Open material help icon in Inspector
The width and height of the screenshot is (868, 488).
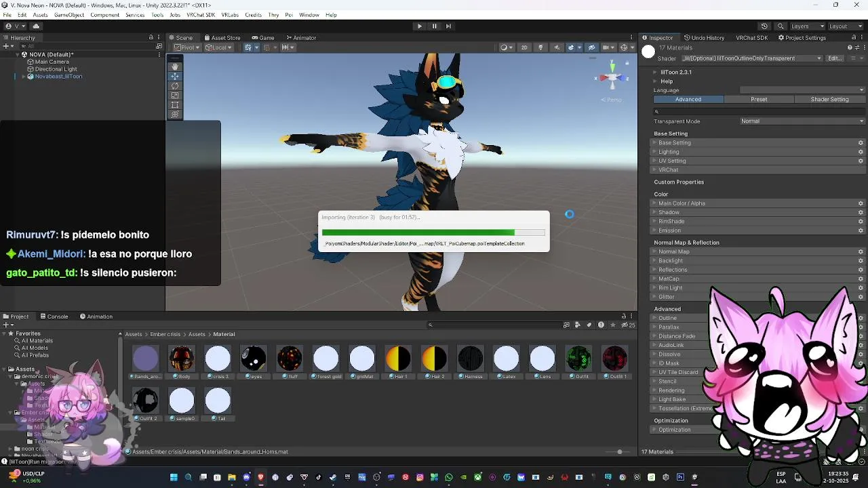(850, 47)
